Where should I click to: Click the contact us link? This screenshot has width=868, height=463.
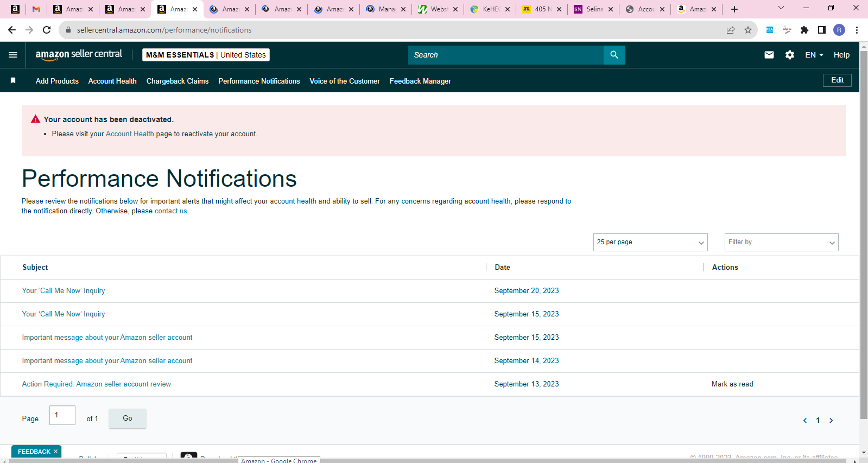tap(170, 211)
